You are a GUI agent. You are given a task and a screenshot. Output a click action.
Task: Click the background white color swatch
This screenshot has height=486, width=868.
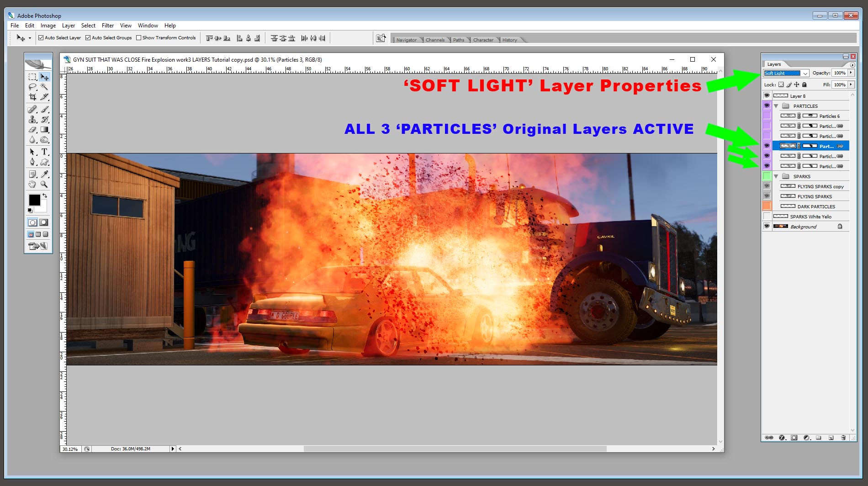tap(43, 208)
